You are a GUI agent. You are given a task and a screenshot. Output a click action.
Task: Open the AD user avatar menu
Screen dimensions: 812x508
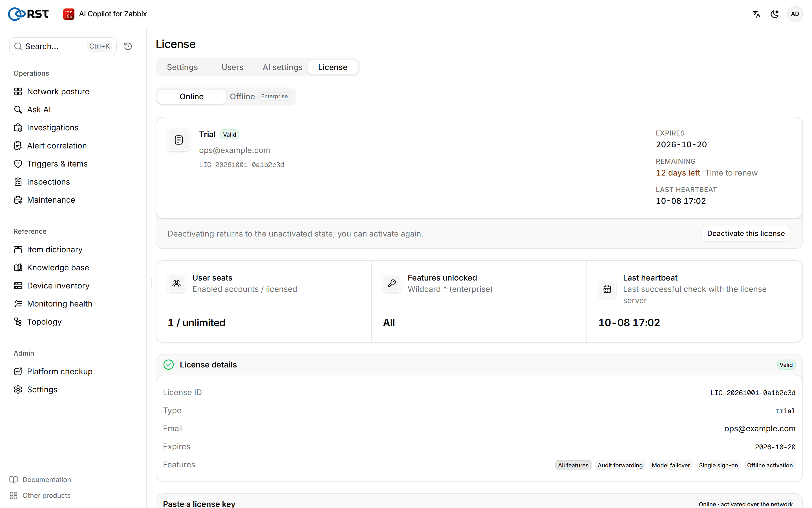[795, 14]
